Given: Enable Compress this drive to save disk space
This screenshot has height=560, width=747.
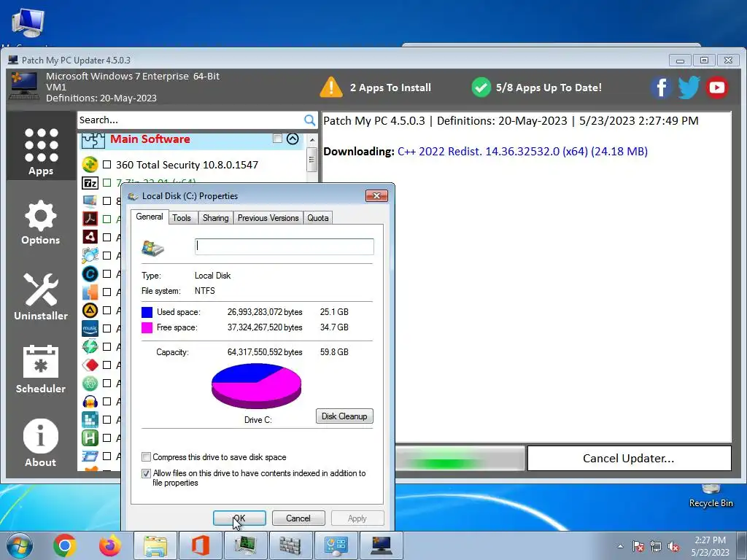Looking at the screenshot, I should tap(146, 457).
